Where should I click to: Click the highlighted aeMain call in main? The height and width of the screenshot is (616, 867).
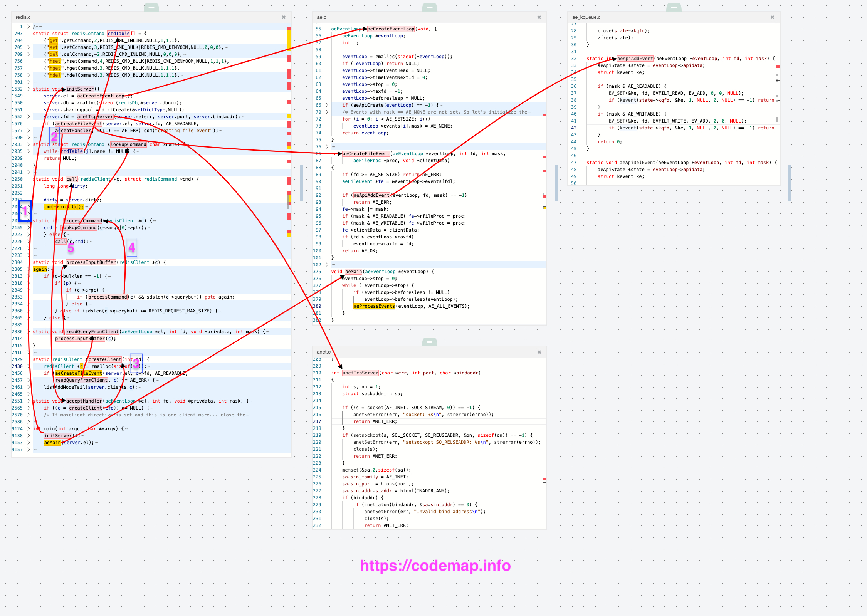tap(52, 443)
